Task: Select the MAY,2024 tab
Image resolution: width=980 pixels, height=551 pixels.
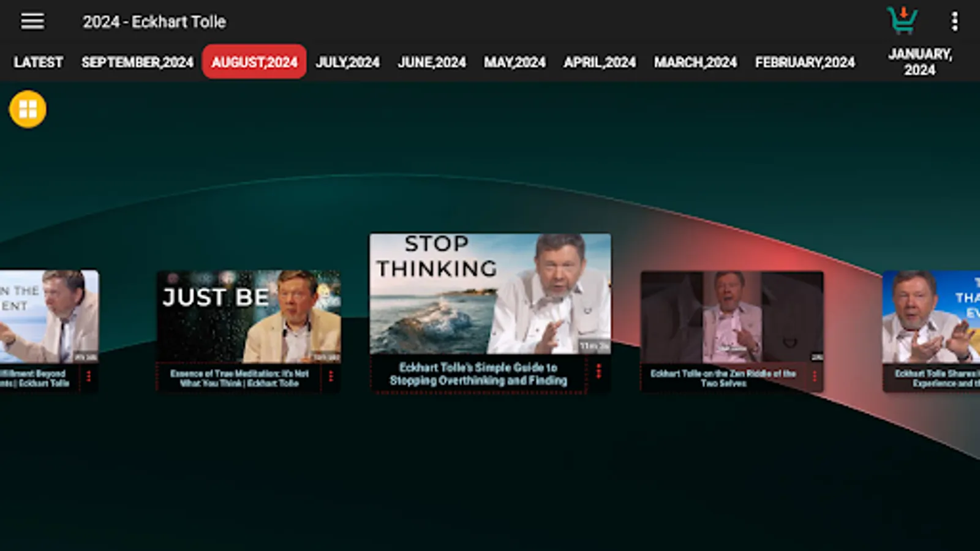Action: pyautogui.click(x=514, y=62)
